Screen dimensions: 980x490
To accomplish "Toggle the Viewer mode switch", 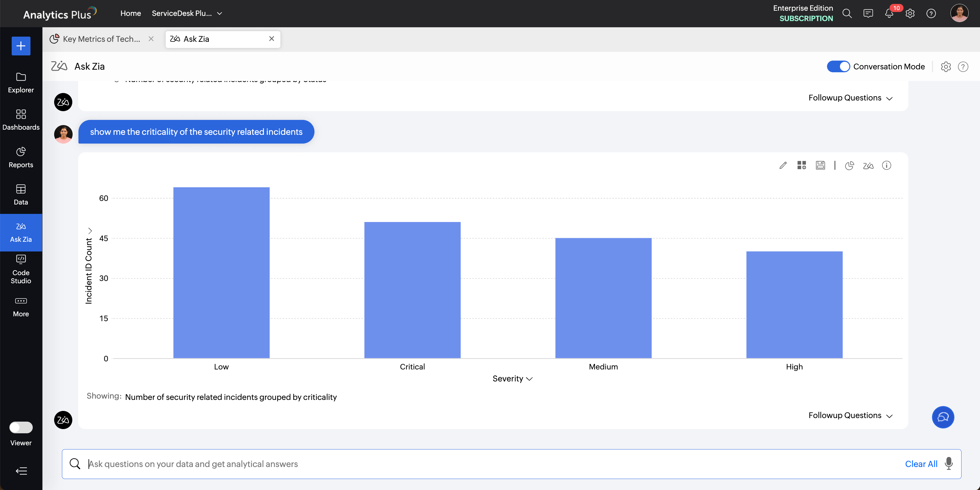I will [21, 427].
